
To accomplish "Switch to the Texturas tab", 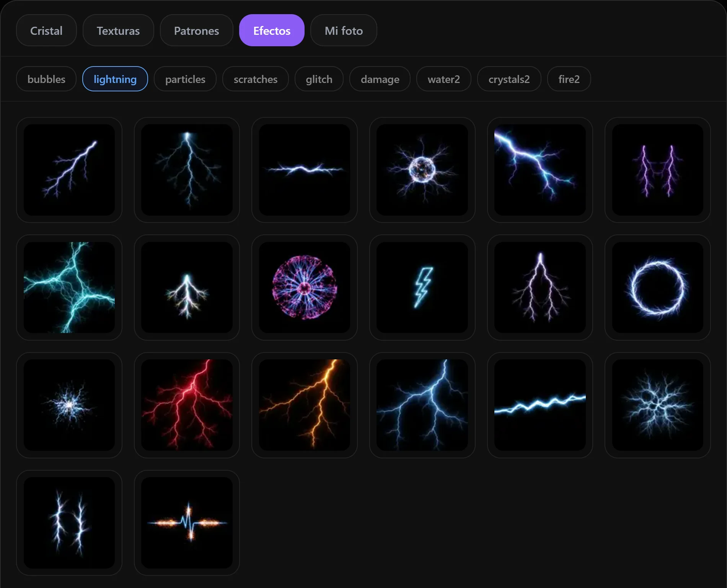I will click(x=118, y=31).
